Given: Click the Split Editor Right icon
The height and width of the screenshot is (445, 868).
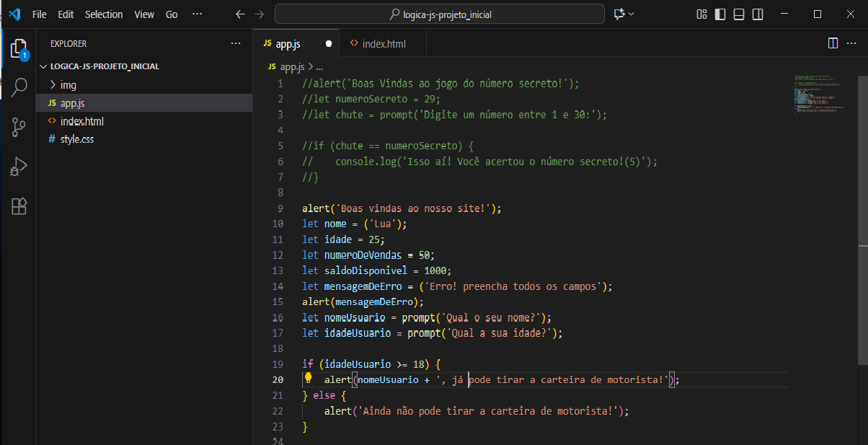Looking at the screenshot, I should point(833,43).
